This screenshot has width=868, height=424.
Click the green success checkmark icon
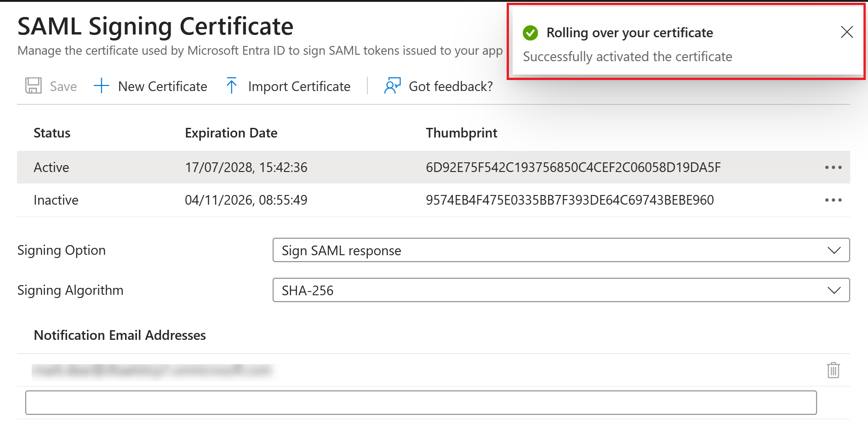531,32
